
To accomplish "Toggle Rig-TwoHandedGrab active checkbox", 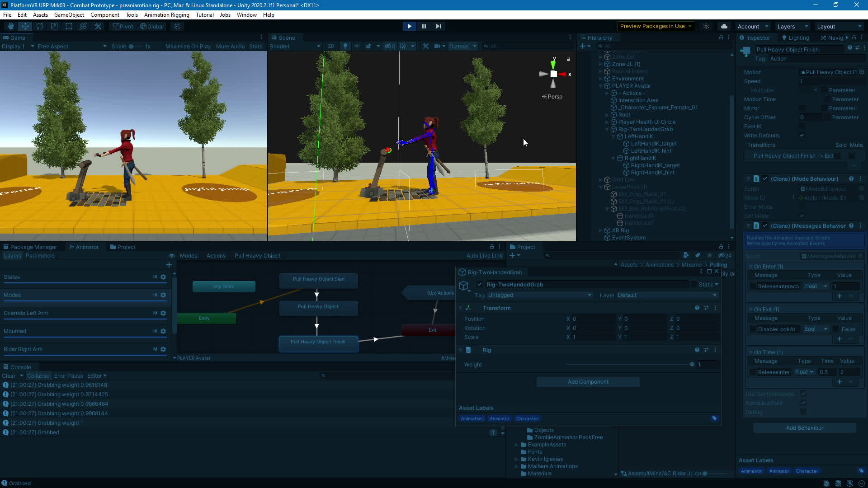I will pos(480,285).
